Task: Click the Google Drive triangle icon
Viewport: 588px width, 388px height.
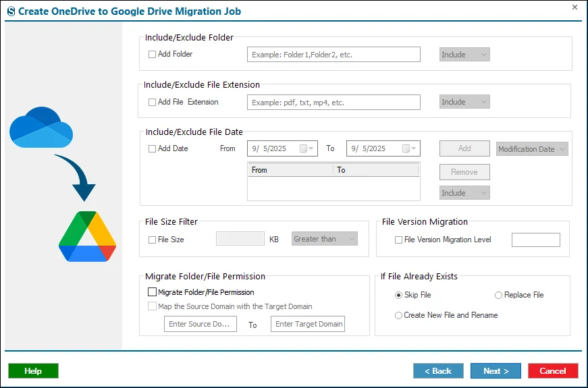Action: click(x=87, y=236)
